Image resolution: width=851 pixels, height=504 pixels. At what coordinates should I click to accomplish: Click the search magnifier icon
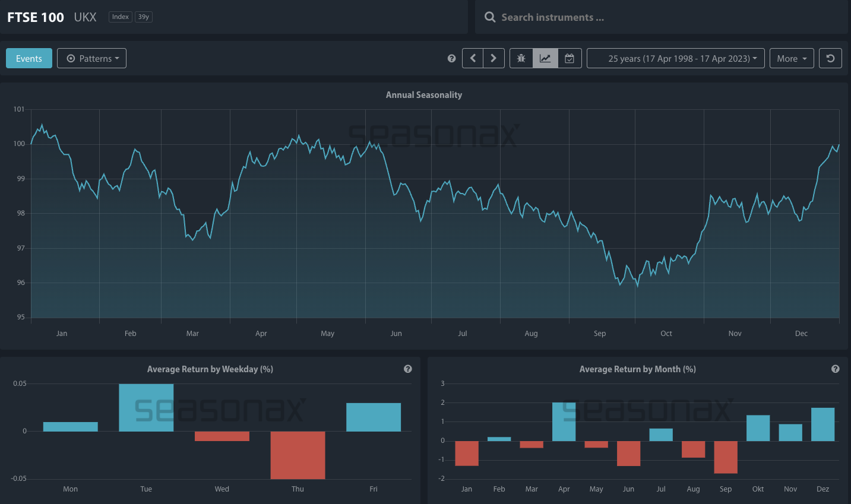[490, 17]
